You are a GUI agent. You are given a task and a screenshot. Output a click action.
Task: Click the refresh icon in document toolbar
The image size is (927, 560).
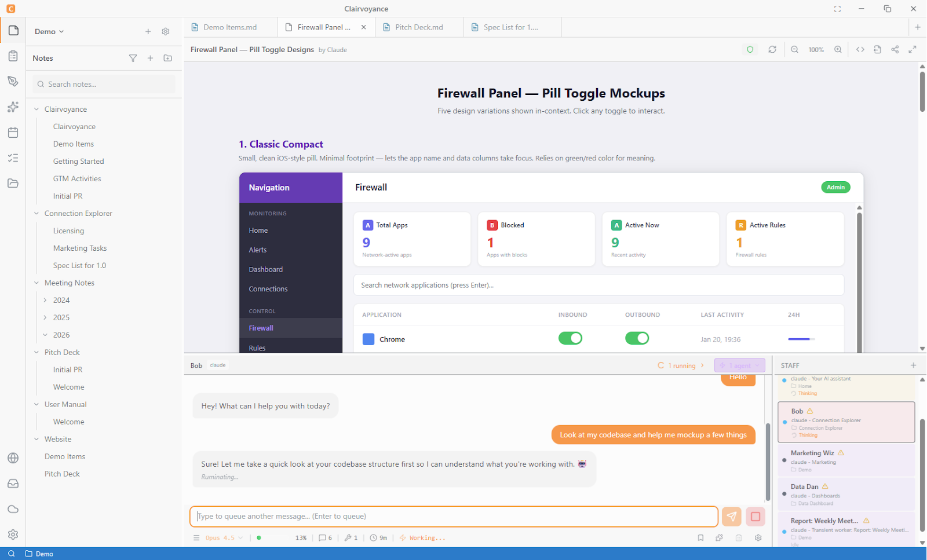[772, 50]
